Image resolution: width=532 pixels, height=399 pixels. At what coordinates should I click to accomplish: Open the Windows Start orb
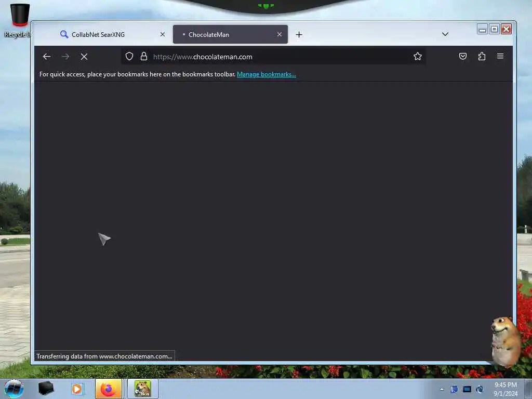[14, 389]
